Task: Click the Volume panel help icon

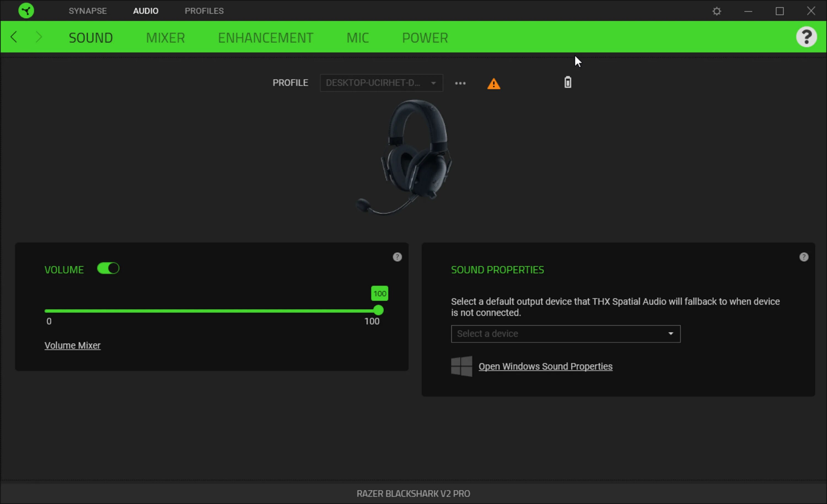Action: 397,257
